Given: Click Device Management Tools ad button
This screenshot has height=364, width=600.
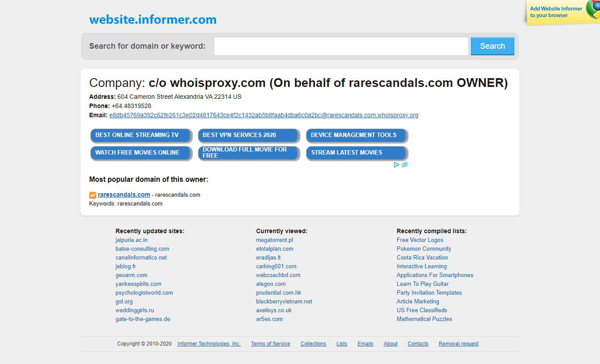Looking at the screenshot, I should pos(357,135).
